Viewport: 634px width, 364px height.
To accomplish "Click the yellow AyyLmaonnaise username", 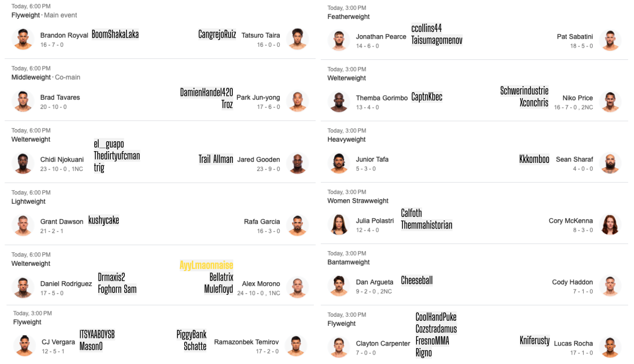I will pos(206,265).
